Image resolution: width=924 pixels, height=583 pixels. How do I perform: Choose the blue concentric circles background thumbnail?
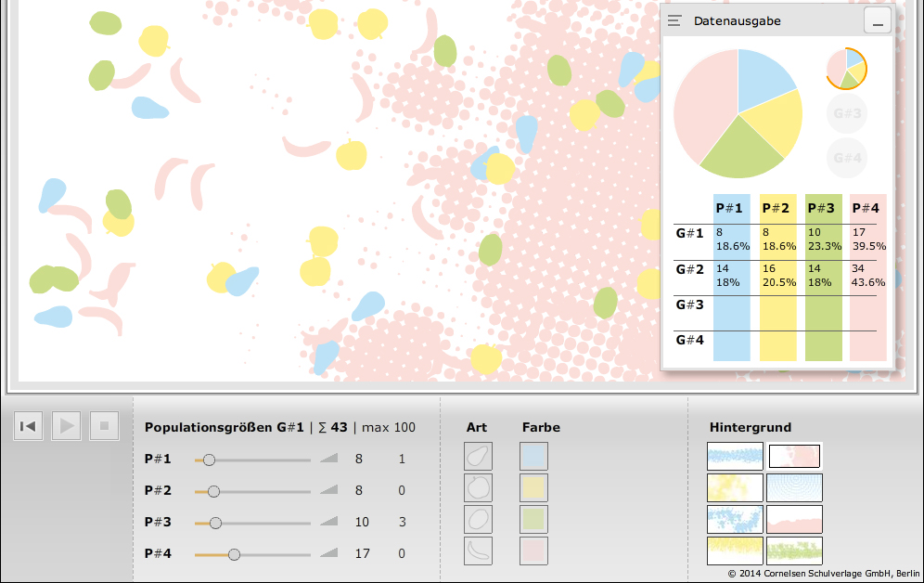(x=794, y=487)
